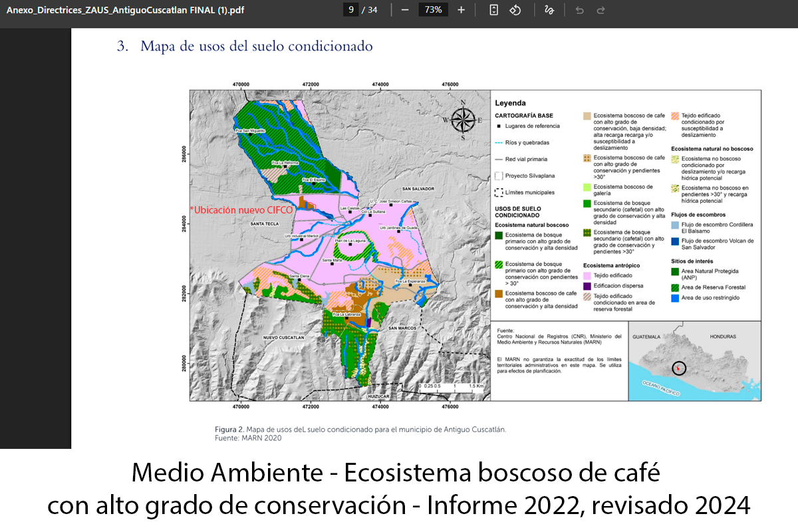Click the 'SAN SALVADOR' label on the map
The image size is (798, 532).
click(418, 189)
